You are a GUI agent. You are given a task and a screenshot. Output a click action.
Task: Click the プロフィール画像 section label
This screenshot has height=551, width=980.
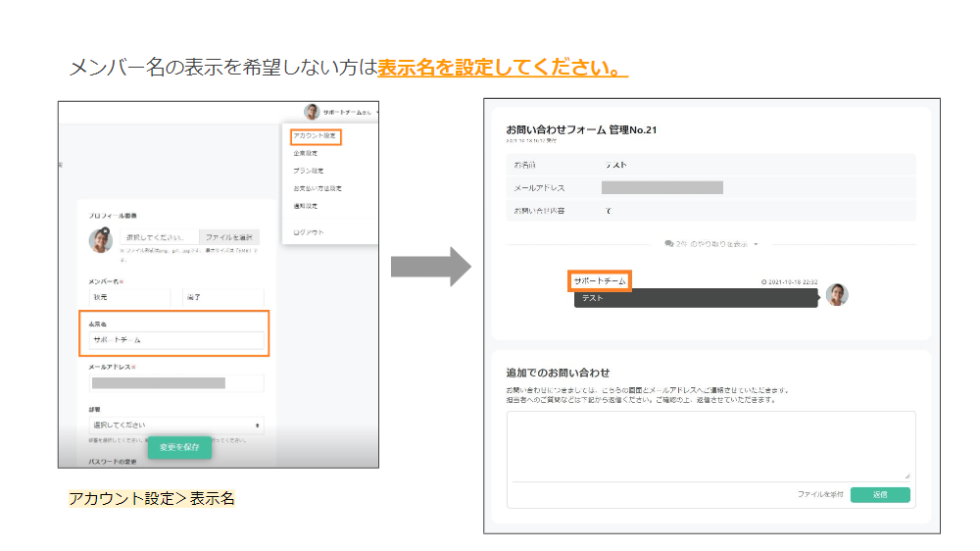pos(113,216)
